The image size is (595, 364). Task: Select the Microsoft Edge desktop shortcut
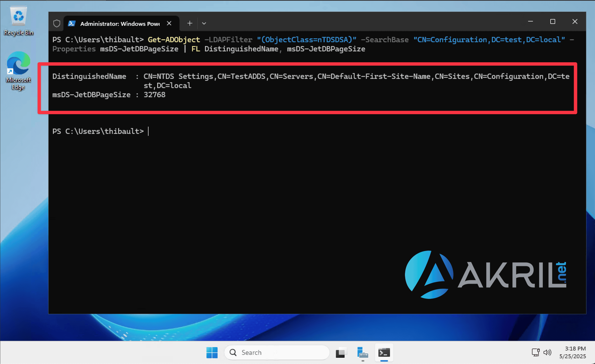tap(19, 70)
